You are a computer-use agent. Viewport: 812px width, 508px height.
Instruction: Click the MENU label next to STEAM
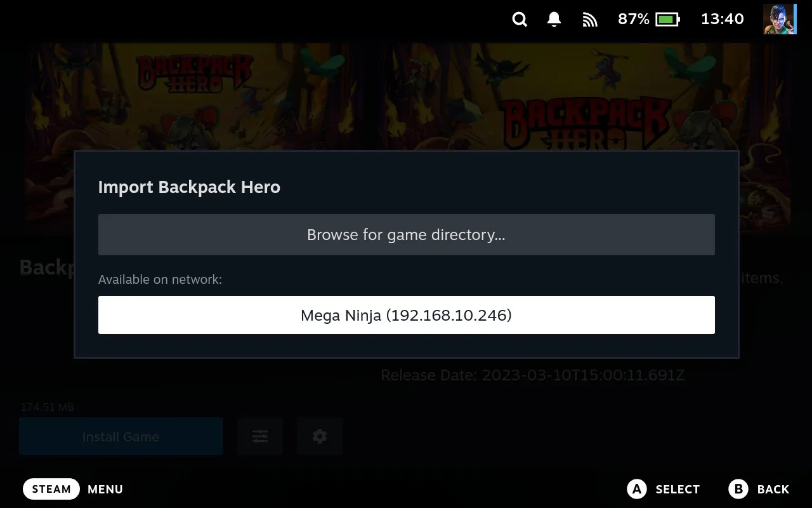(105, 490)
